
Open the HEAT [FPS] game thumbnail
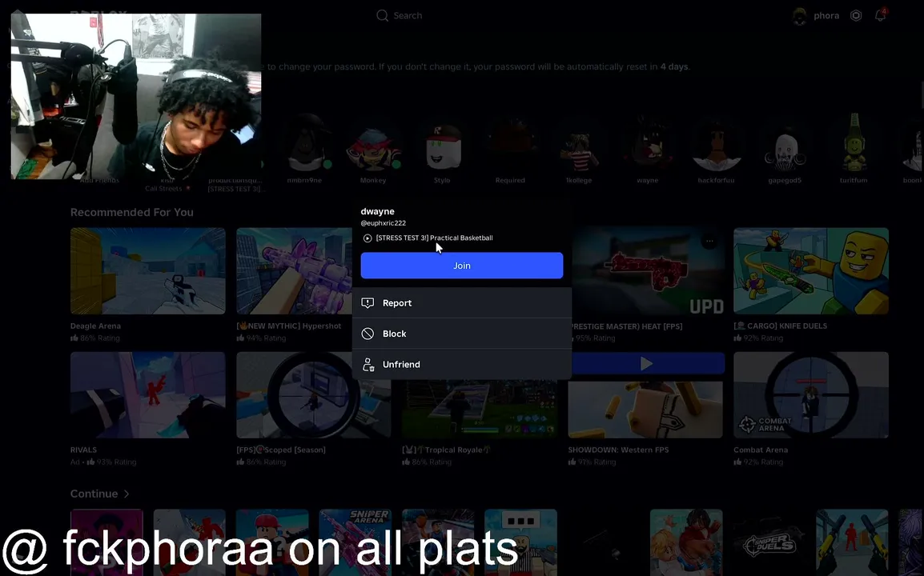[647, 271]
